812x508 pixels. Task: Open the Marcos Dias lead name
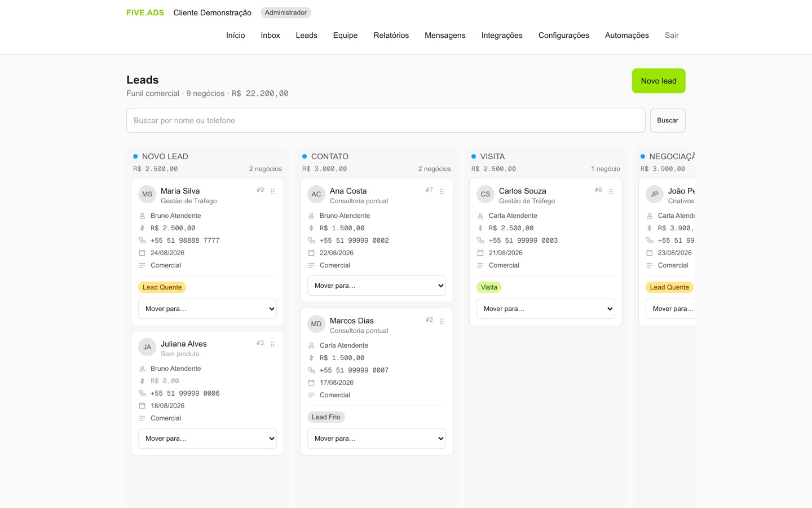pos(352,321)
